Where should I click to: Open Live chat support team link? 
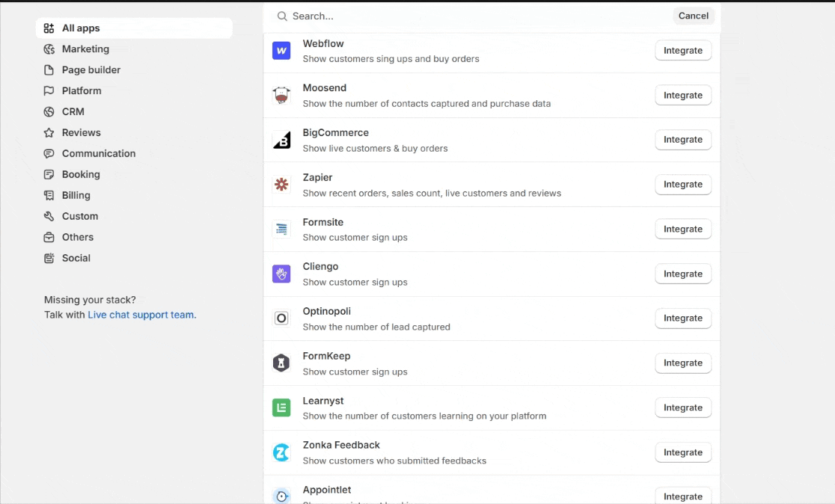tap(141, 315)
